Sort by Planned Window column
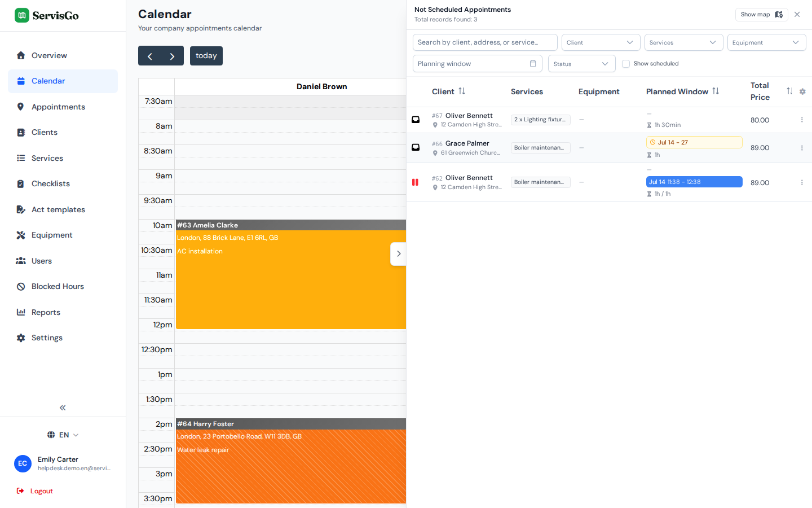The image size is (812, 508). [716, 91]
